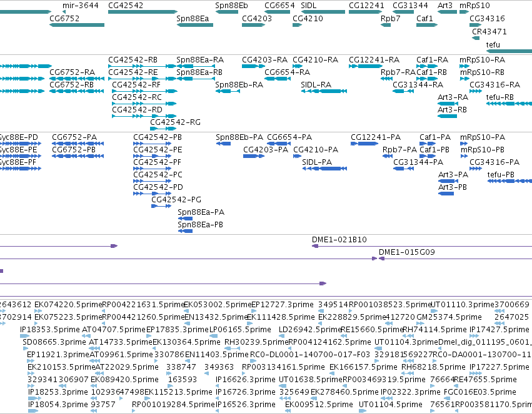Viewport: 532px width, 414px height.
Task: Click transcript Caf1-RB
Action: (426, 79)
